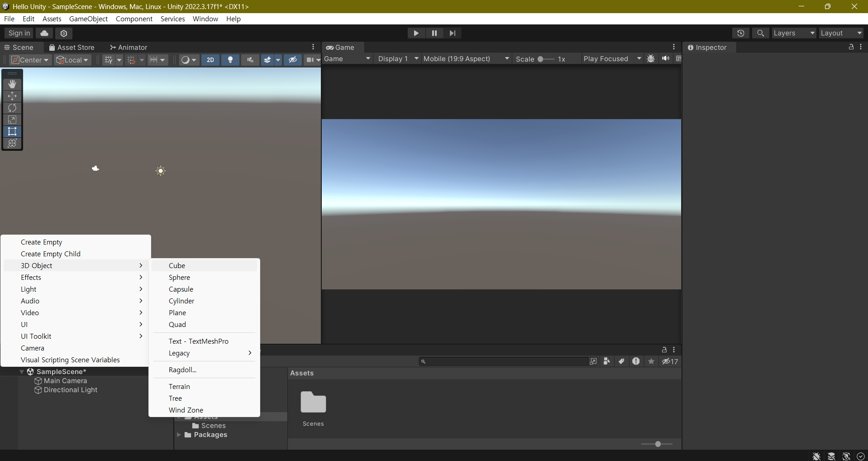Open draw mode shading dropdown
The image size is (868, 461).
(189, 60)
